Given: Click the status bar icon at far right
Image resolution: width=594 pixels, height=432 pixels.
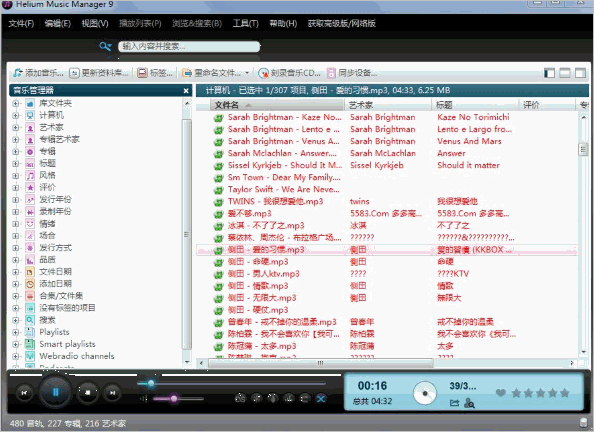Looking at the screenshot, I should [x=584, y=423].
